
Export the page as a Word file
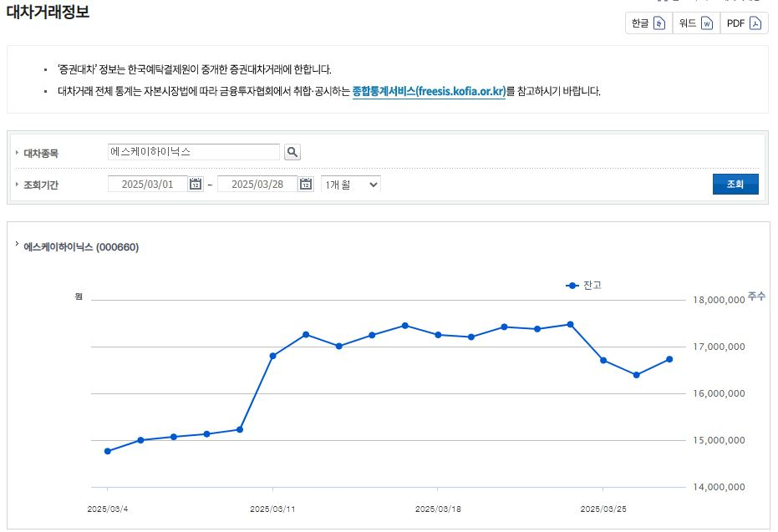(x=696, y=23)
